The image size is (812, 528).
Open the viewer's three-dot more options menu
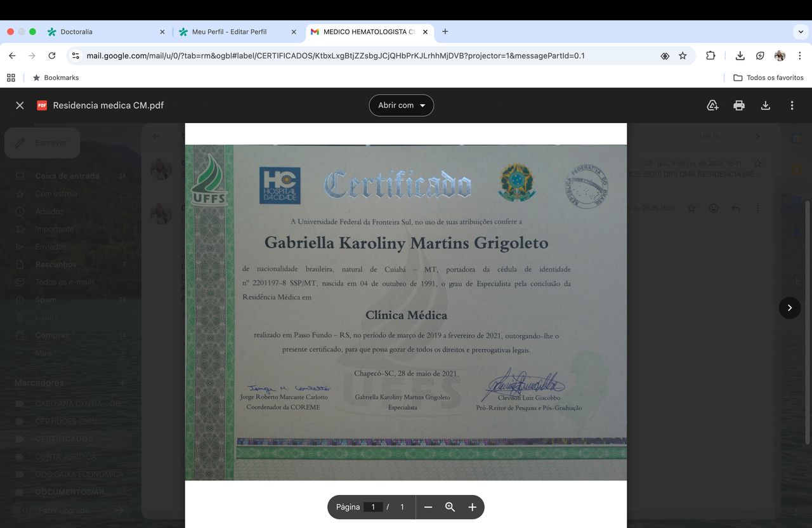[x=792, y=105]
